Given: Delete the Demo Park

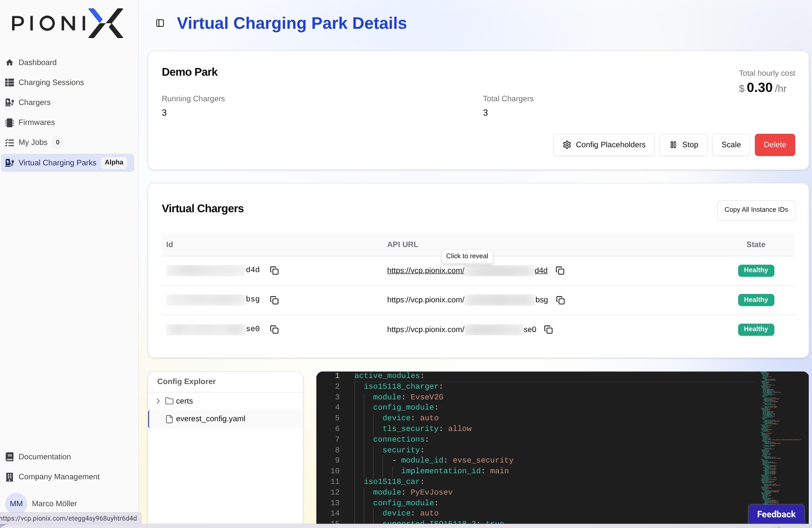Looking at the screenshot, I should point(775,145).
